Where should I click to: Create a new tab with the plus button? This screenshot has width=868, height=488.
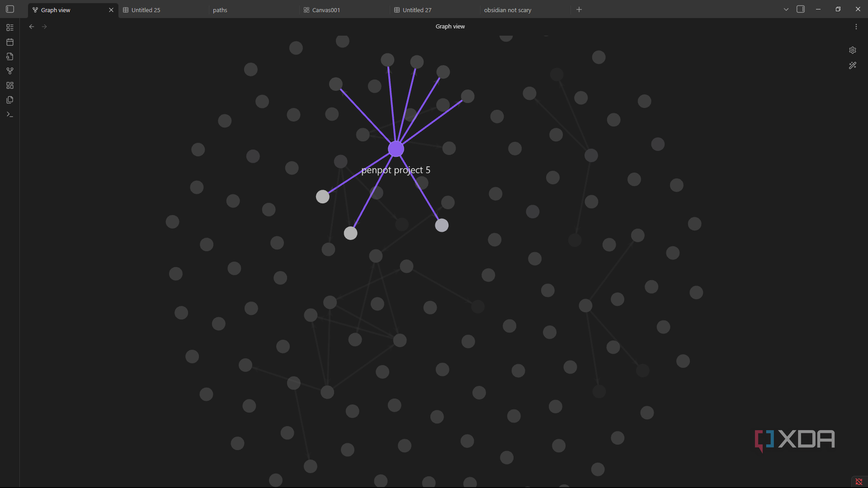point(579,9)
